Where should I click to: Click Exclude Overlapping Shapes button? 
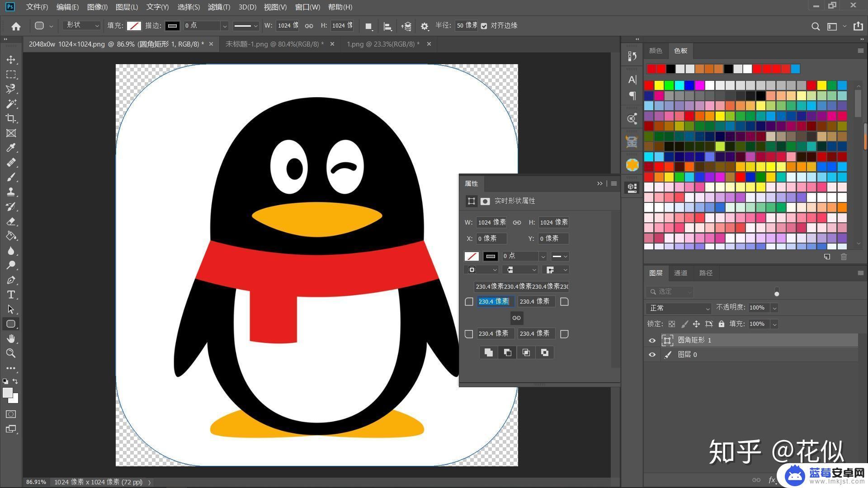click(545, 352)
